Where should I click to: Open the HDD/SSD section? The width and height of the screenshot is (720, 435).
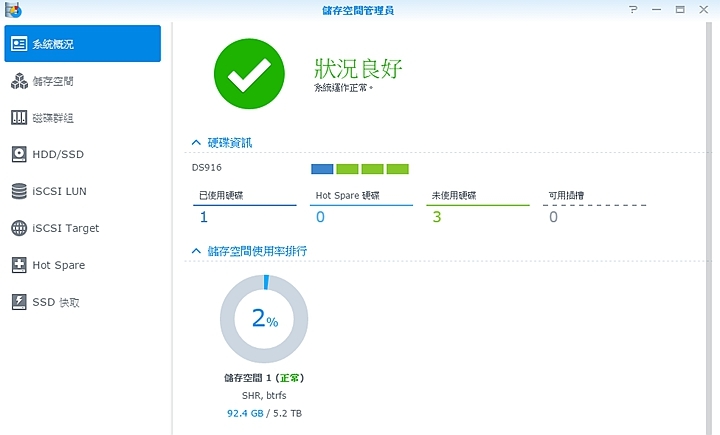[x=58, y=154]
